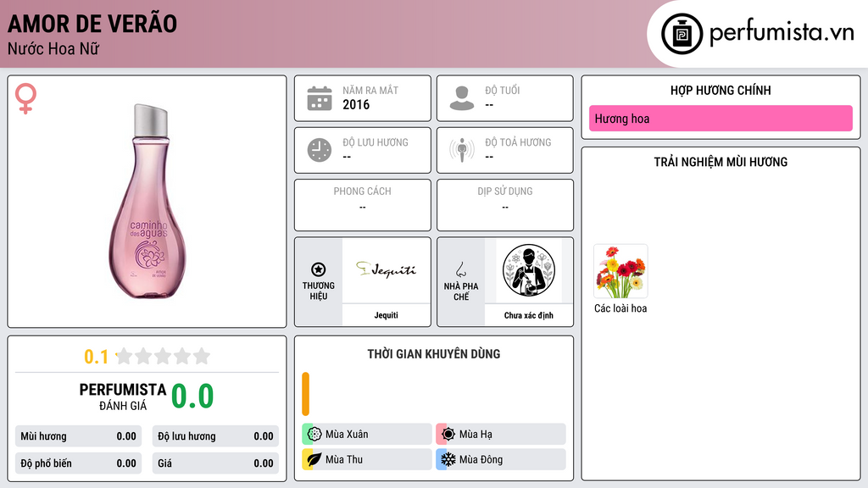Viewport: 868px width, 488px height.
Task: Open the Jequiti brand name link
Action: click(x=386, y=315)
